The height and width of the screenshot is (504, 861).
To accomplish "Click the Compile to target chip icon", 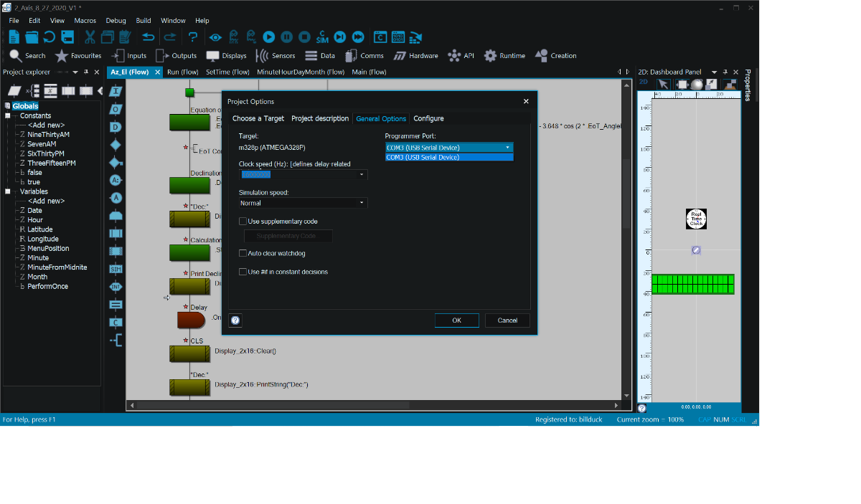I will click(415, 37).
